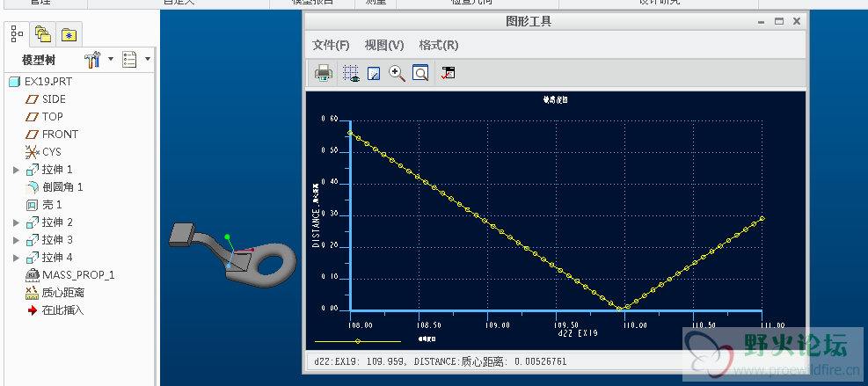Toggle graph grid display icon

(351, 73)
